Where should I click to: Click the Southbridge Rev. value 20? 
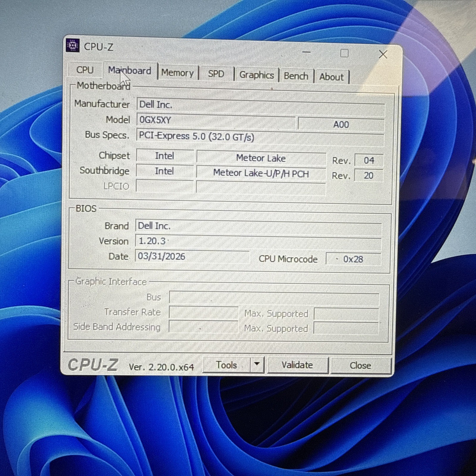369,175
